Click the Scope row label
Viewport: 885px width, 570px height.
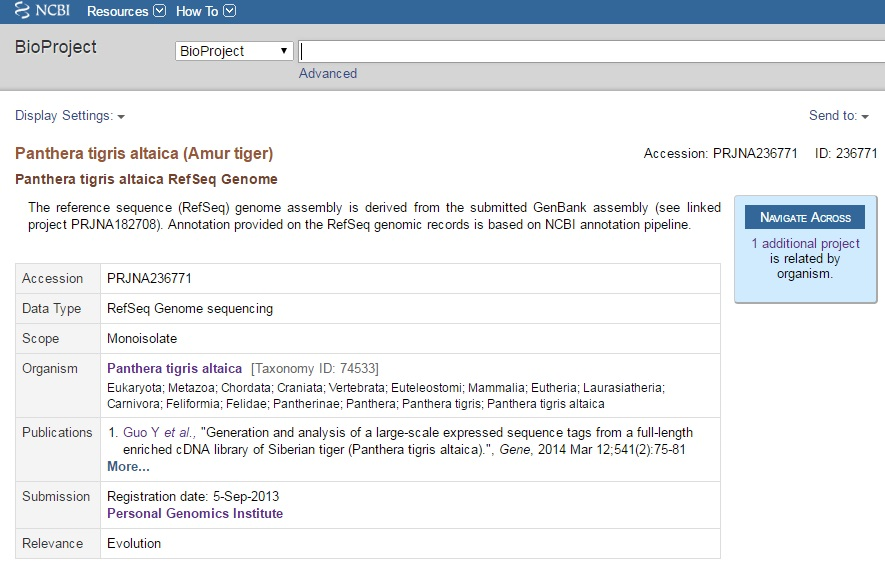(x=41, y=339)
